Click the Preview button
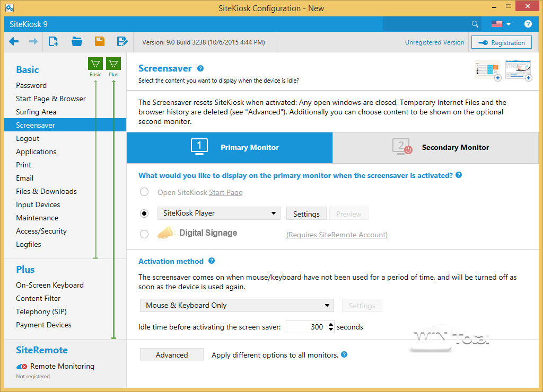The width and height of the screenshot is (543, 392). click(348, 214)
